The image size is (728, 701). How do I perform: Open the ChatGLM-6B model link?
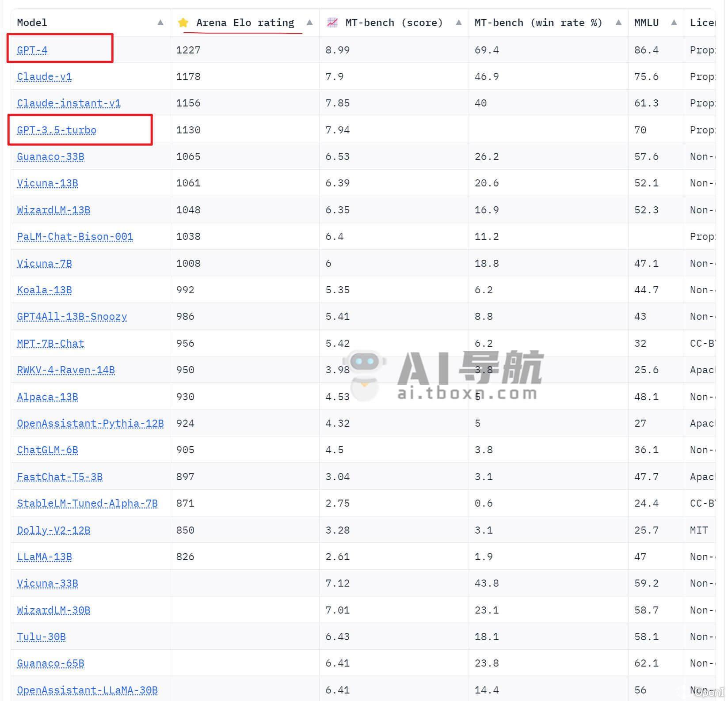click(47, 450)
